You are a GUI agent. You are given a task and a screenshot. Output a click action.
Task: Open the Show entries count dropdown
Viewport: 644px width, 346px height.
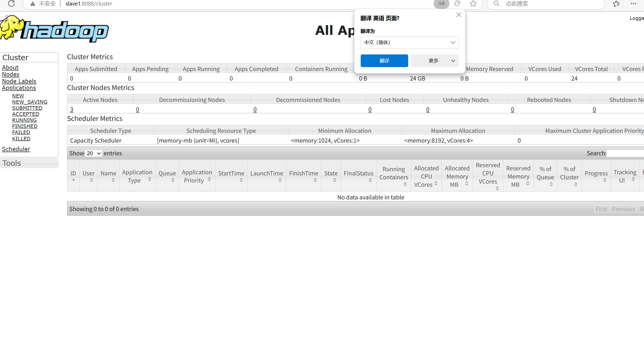pyautogui.click(x=93, y=153)
